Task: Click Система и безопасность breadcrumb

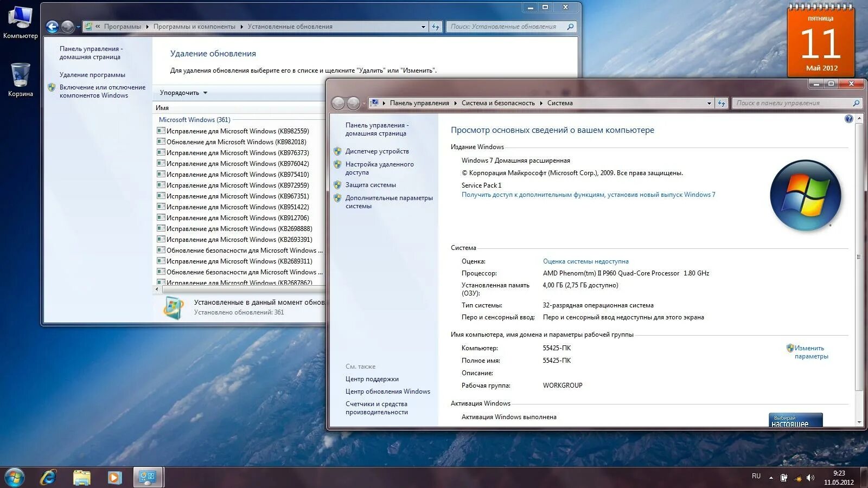Action: (498, 103)
